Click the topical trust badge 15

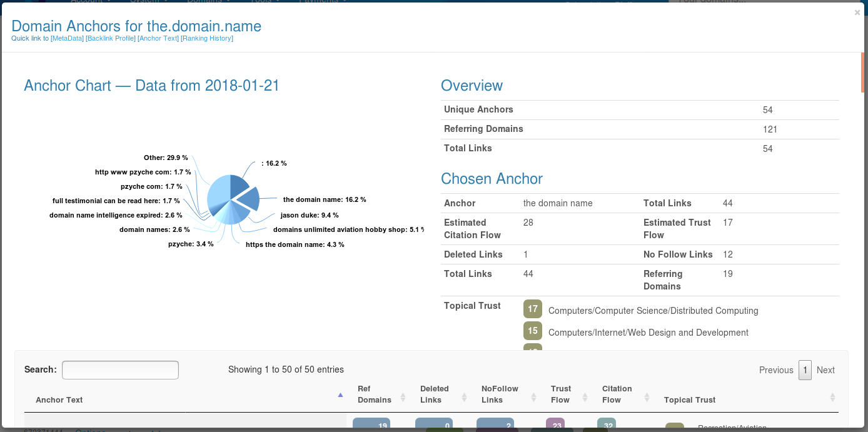pyautogui.click(x=533, y=331)
